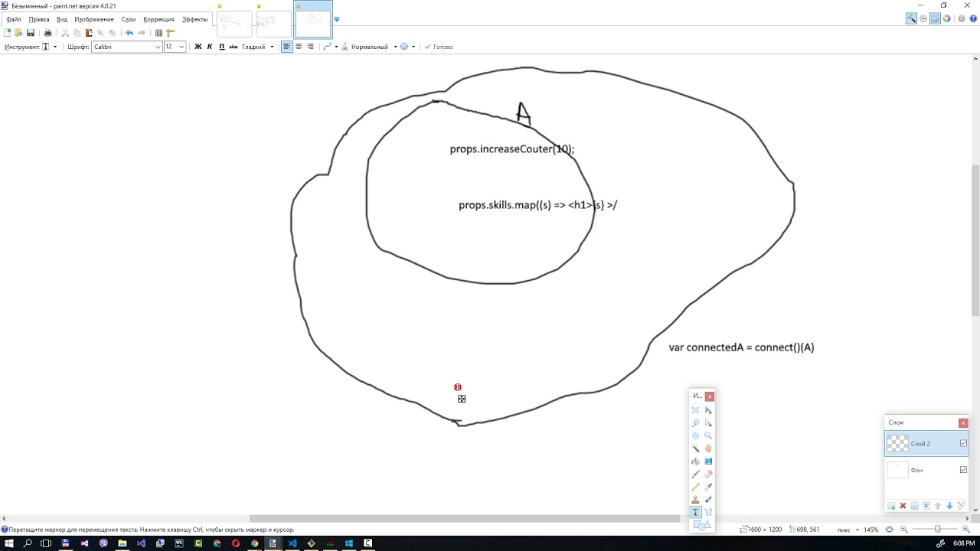Open the Эффекты menu

194,19
